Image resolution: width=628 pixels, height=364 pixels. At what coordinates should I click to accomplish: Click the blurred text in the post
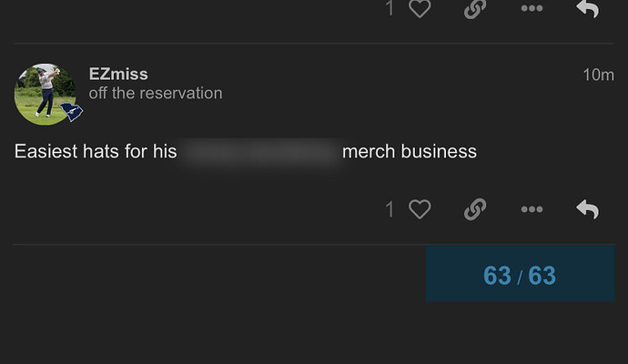click(259, 151)
